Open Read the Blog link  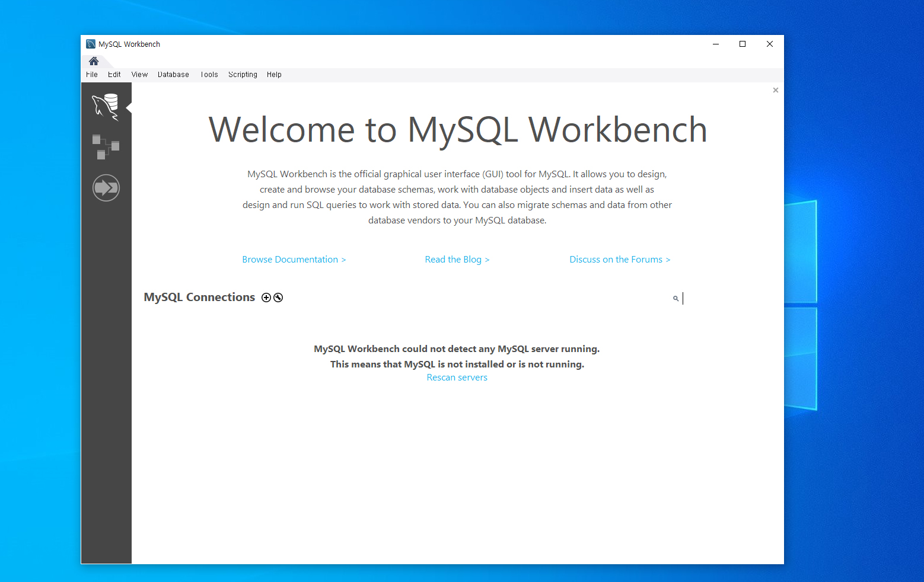(457, 260)
